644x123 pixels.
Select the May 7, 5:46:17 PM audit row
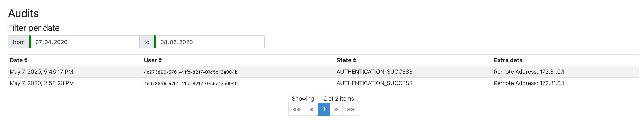point(42,72)
